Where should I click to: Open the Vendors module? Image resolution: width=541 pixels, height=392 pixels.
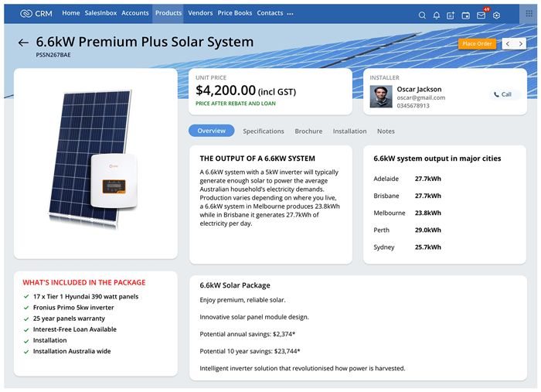(x=200, y=13)
